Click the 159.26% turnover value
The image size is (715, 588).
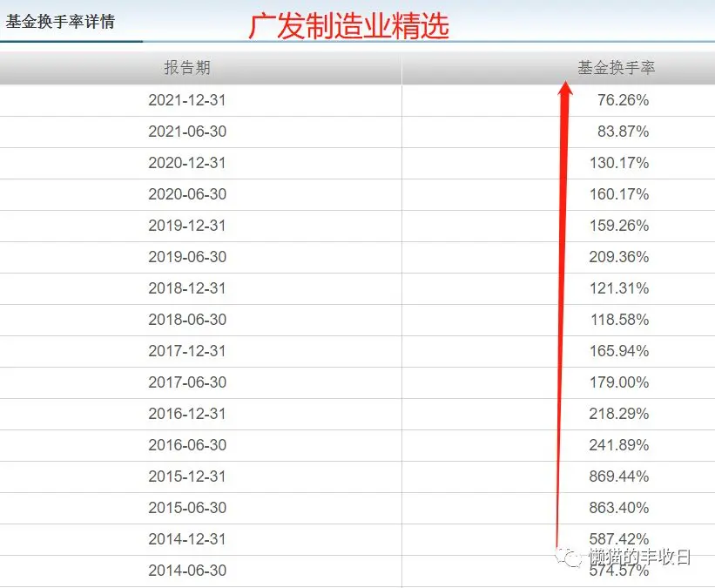(619, 226)
